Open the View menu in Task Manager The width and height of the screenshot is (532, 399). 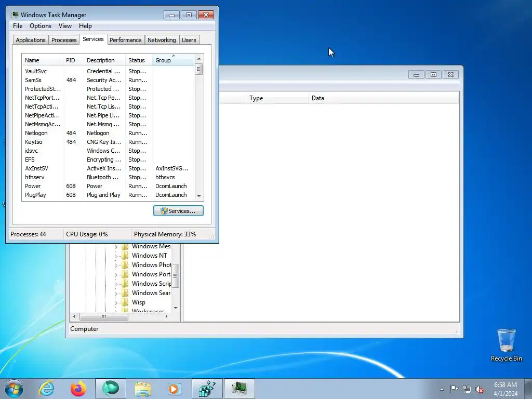(x=65, y=26)
